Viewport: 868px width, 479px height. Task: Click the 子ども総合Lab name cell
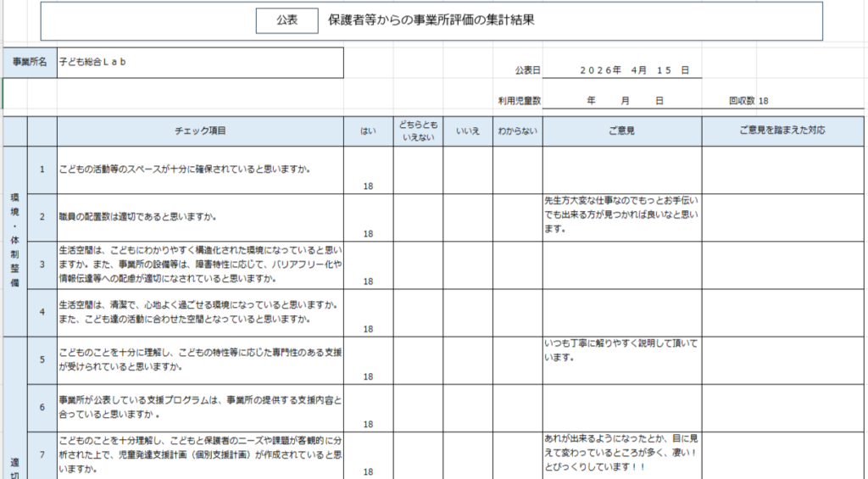(200, 62)
